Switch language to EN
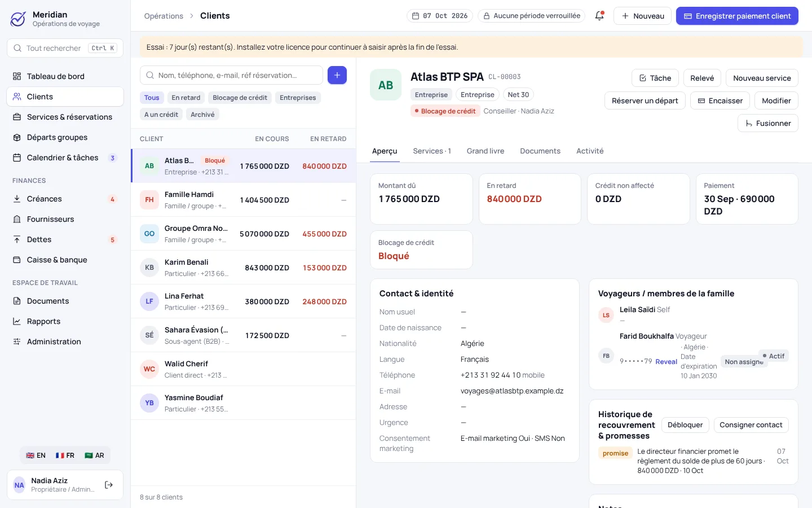This screenshot has height=508, width=812. pos(36,456)
